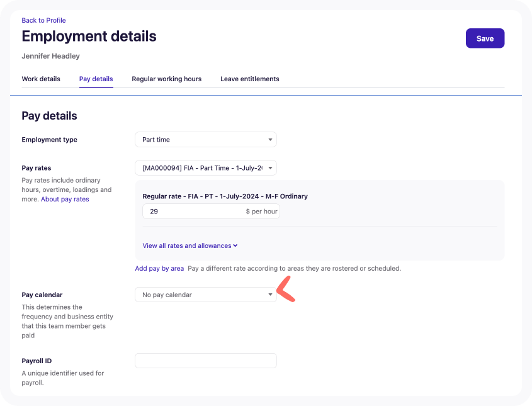Open the Employment type dropdown
The height and width of the screenshot is (406, 532).
[x=206, y=139]
